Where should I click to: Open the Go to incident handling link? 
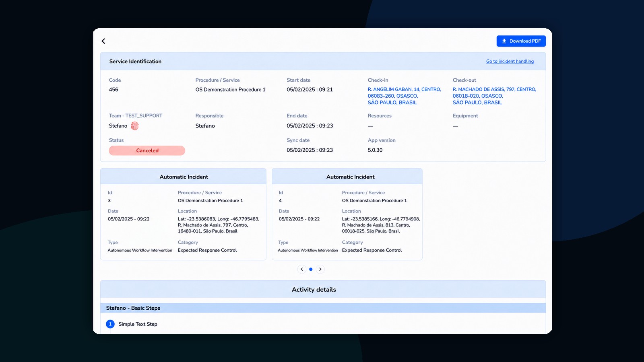[510, 62]
